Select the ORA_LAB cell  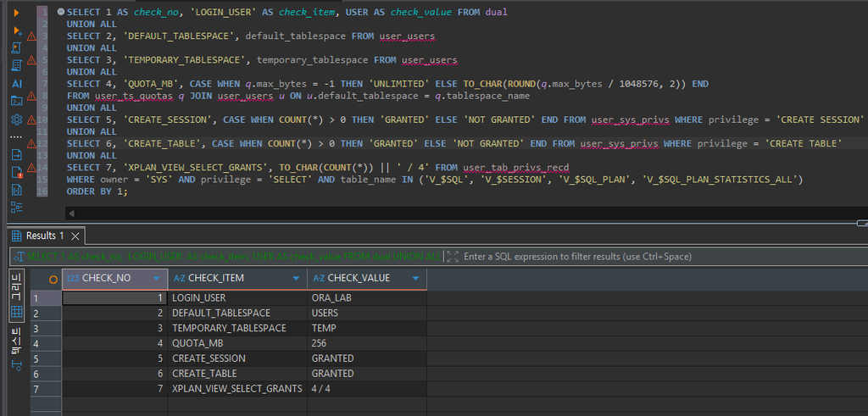(367, 297)
